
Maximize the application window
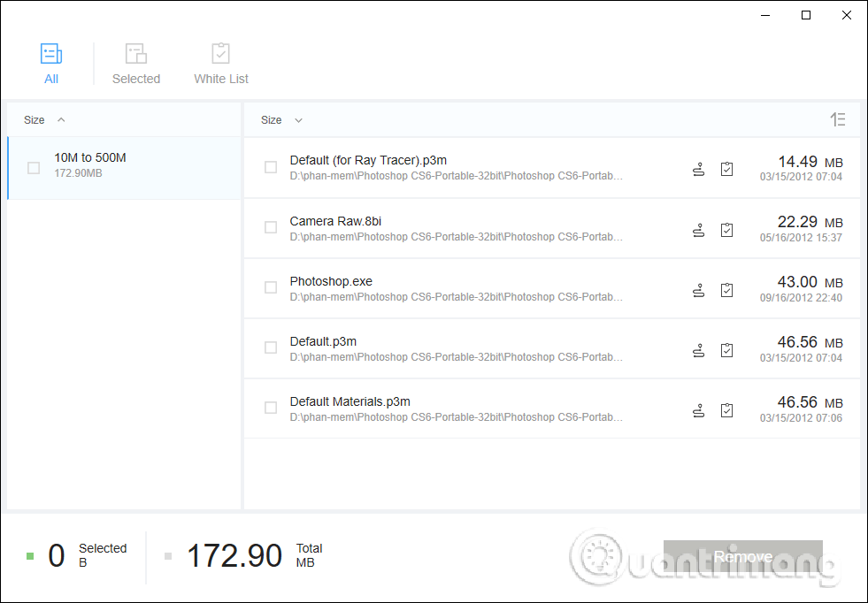806,15
